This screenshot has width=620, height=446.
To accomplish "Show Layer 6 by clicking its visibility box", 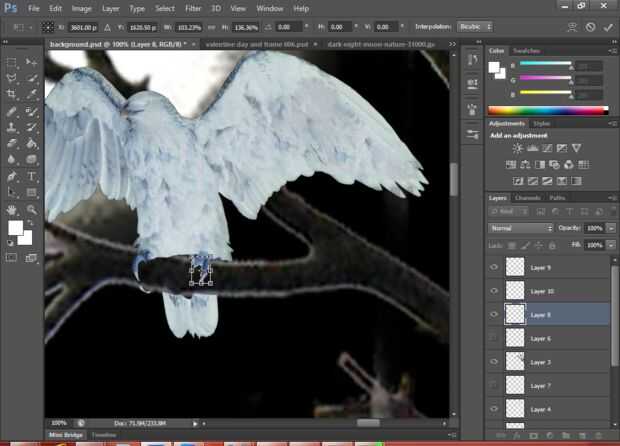I will pos(494,339).
